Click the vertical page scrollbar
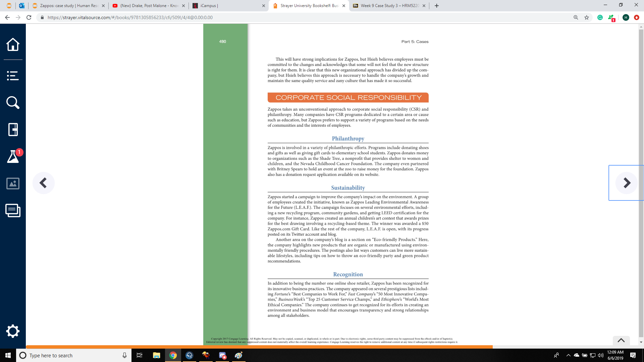The height and width of the screenshot is (362, 644). (641, 183)
